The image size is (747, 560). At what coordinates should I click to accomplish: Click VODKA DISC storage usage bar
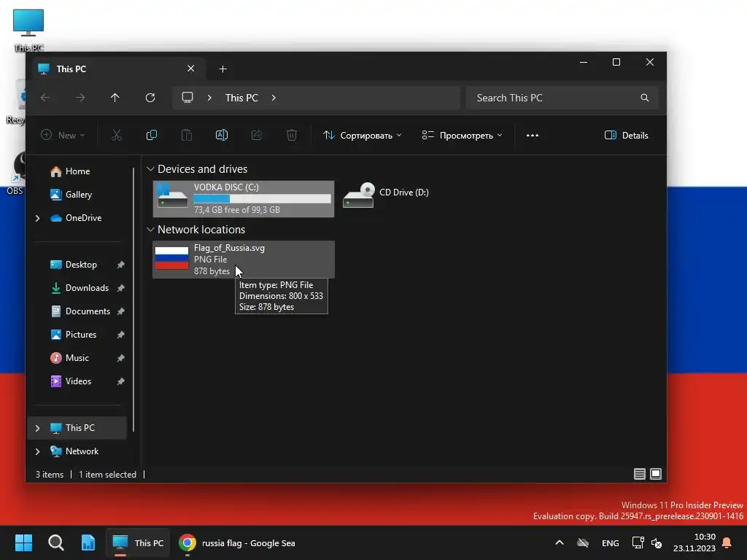[262, 198]
